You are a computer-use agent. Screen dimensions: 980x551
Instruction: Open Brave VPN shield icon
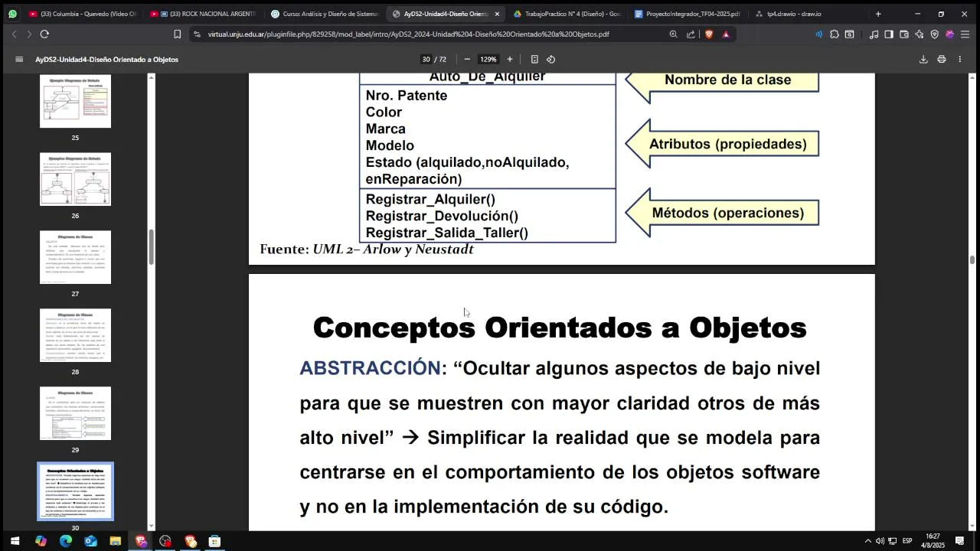point(935,34)
